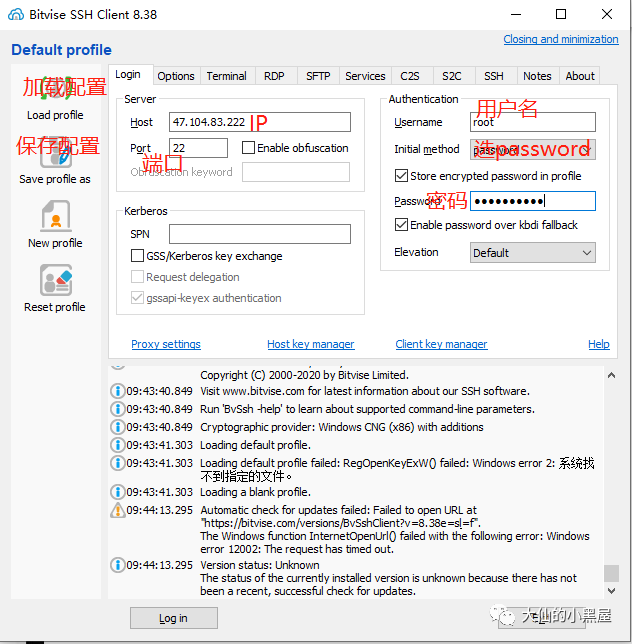Viewport: 632px width, 644px height.
Task: Click the Load profile icon
Action: 55,92
